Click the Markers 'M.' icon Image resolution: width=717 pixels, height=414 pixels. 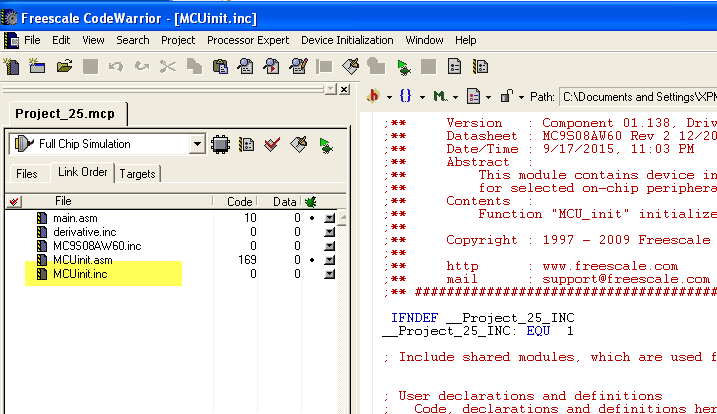click(x=440, y=96)
